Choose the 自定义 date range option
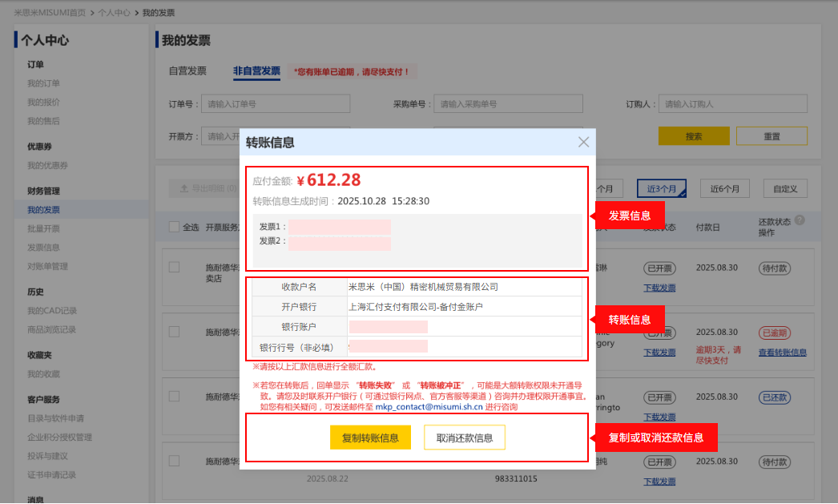 [x=785, y=189]
